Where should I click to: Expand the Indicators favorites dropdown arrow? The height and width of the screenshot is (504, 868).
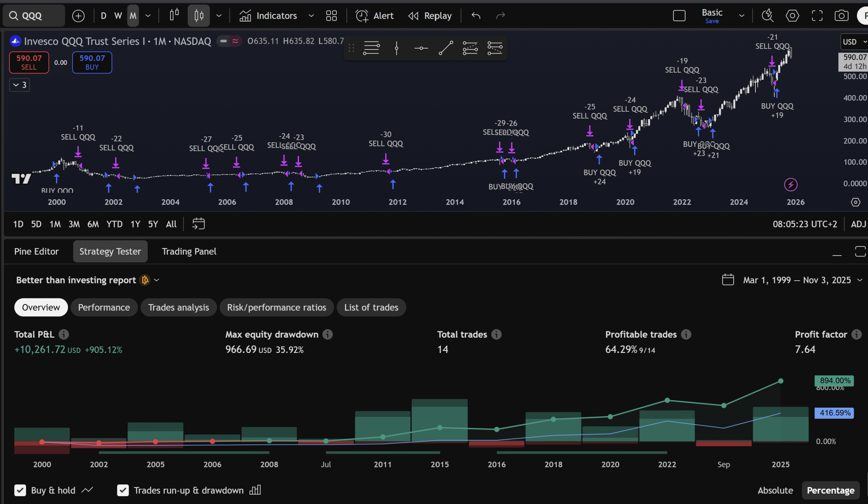[x=311, y=16]
